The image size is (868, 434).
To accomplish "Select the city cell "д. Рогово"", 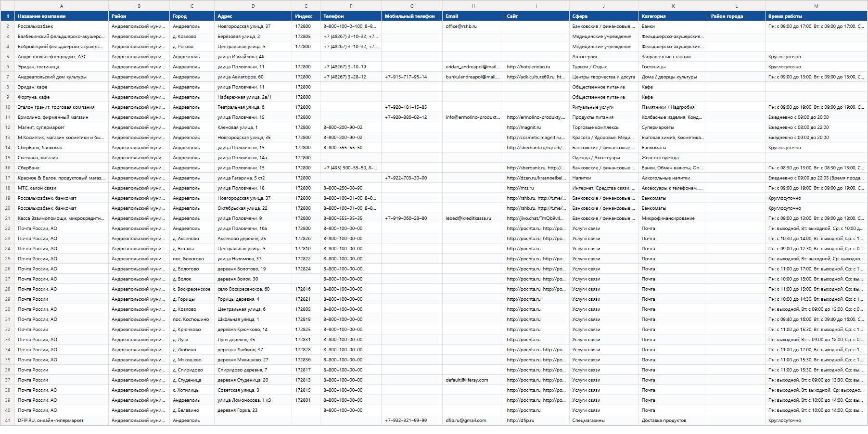I will [192, 46].
